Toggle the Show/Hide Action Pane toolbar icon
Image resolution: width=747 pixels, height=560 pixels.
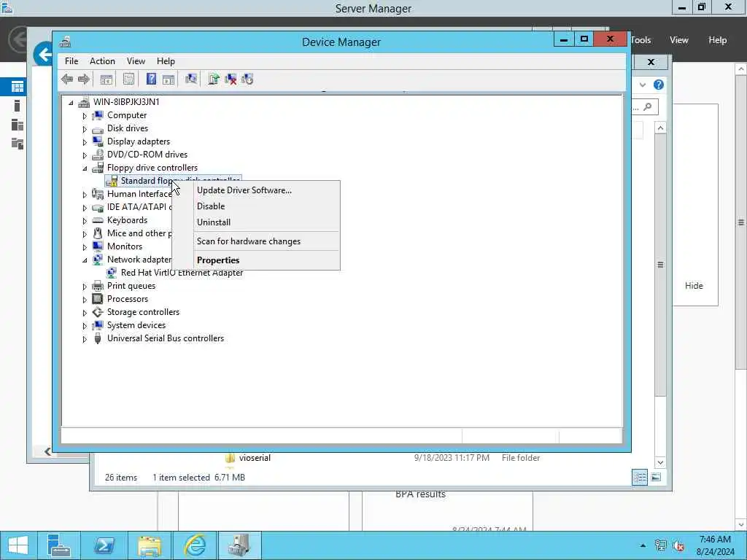click(x=169, y=79)
